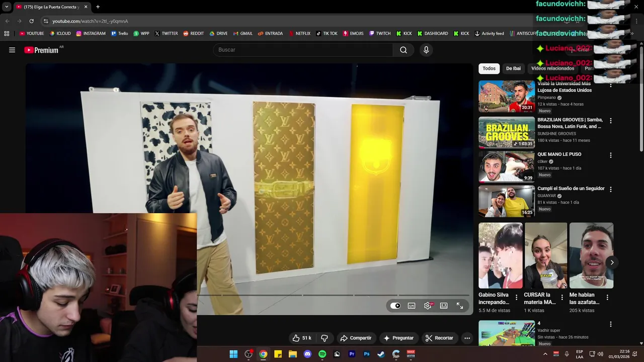Open the INSTAGRAM bookmark

point(91,34)
